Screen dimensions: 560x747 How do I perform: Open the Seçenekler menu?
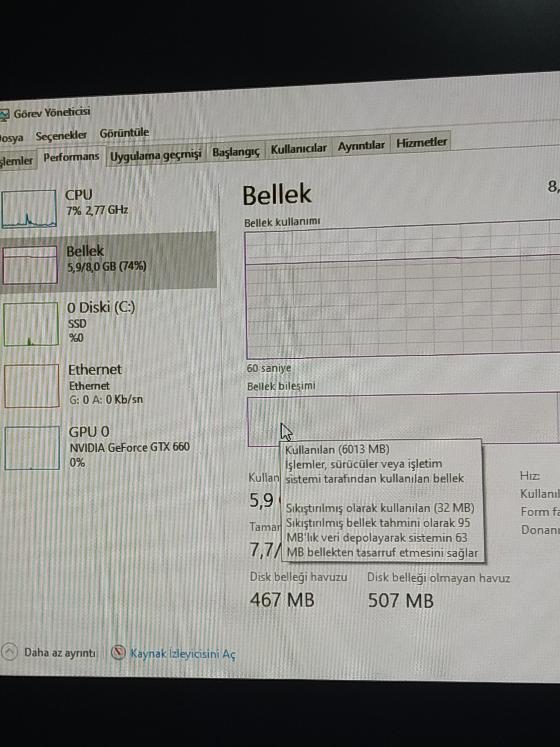coord(61,136)
